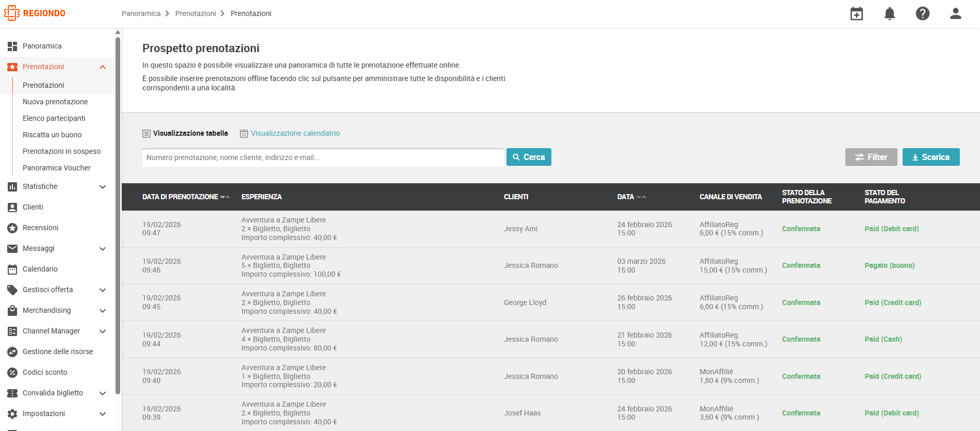Click the calendar view icon beside Visualizzazione calendatrio
Image resolution: width=980 pixels, height=431 pixels.
(x=244, y=133)
